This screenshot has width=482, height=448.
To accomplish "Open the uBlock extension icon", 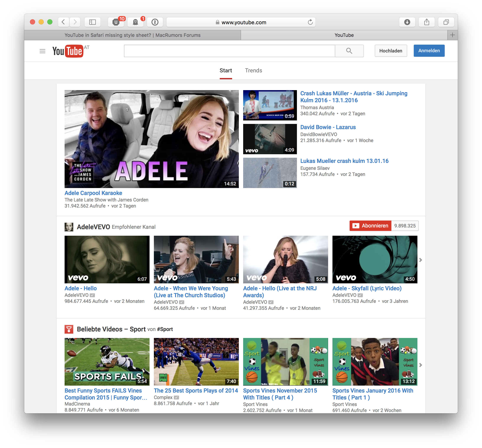I will 116,22.
